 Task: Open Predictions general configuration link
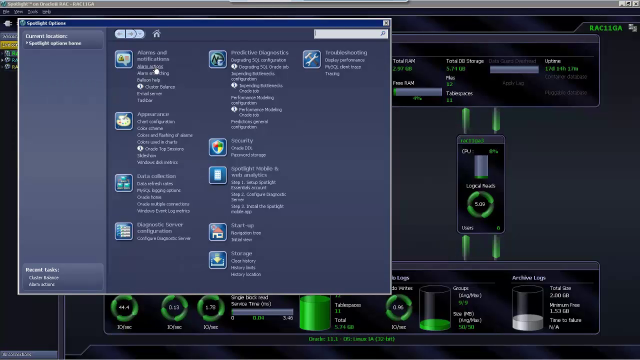click(x=249, y=124)
